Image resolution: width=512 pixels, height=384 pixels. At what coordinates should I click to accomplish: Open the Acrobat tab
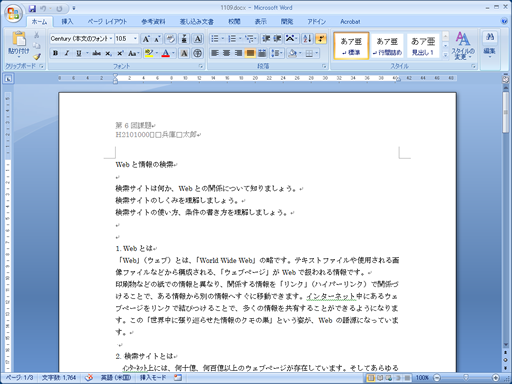[350, 22]
